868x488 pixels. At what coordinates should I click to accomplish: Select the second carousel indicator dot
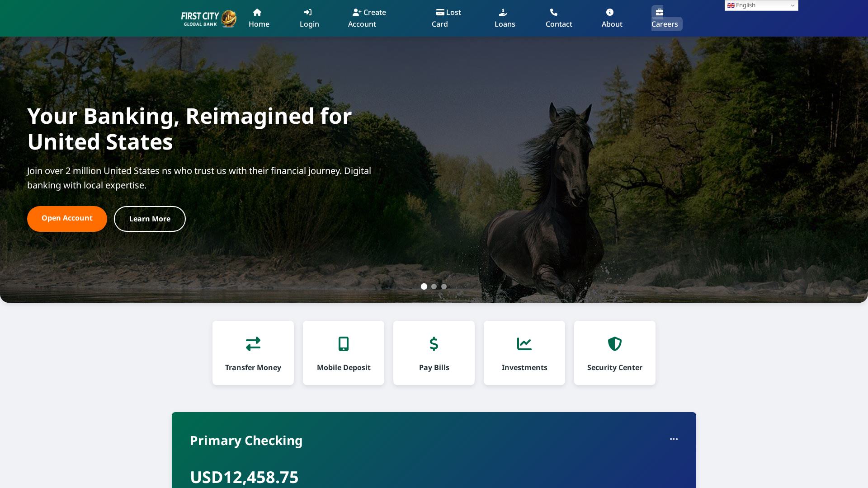[434, 286]
